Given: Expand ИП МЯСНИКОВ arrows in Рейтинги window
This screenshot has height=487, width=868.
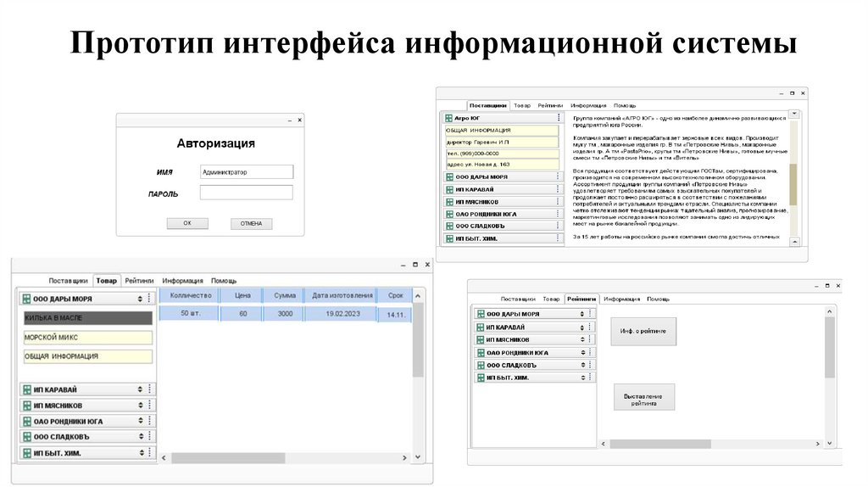Looking at the screenshot, I should coord(581,339).
